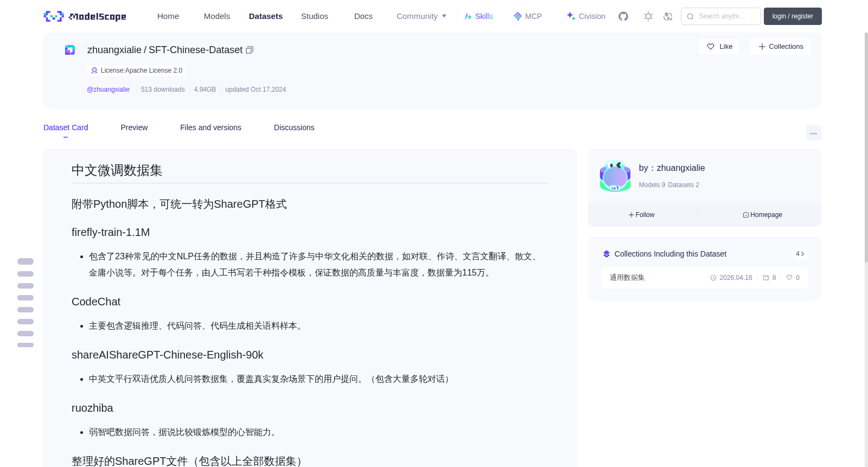Image resolution: width=868 pixels, height=467 pixels.
Task: Click the CodeChat heading
Action: point(96,302)
